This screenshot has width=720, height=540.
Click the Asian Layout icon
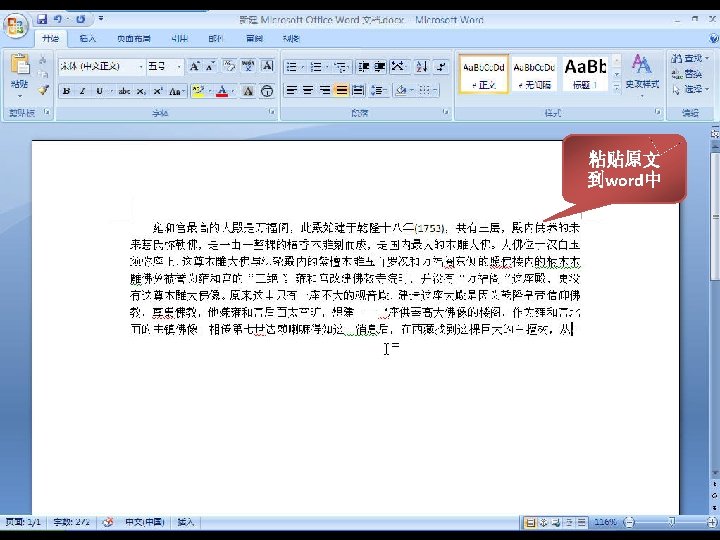(398, 67)
